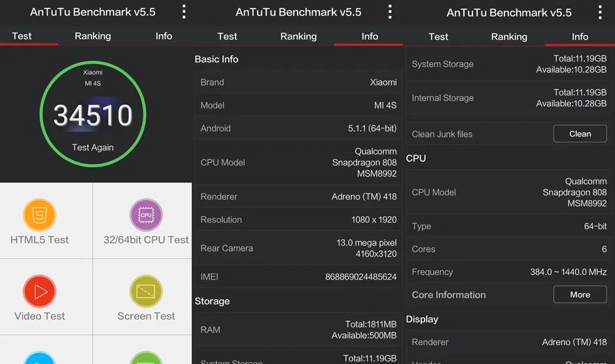Open overflow menu in middle AnTuTu panel
This screenshot has height=364, width=615.
coord(390,12)
